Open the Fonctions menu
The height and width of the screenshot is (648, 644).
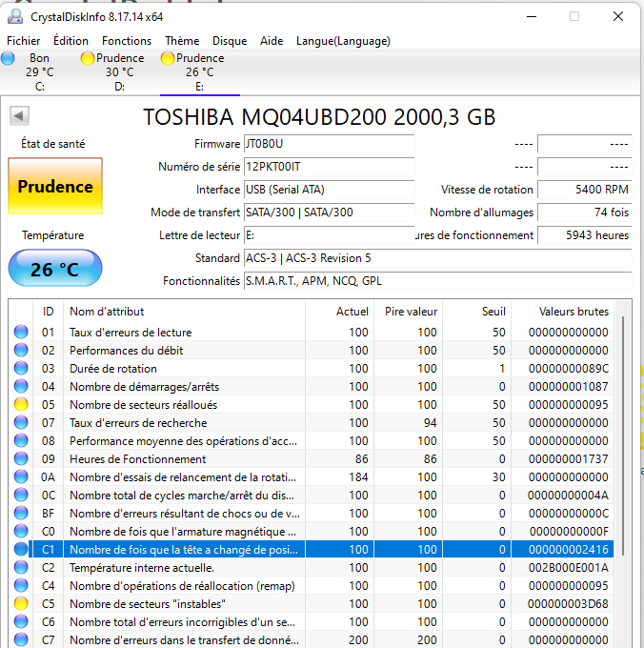127,41
